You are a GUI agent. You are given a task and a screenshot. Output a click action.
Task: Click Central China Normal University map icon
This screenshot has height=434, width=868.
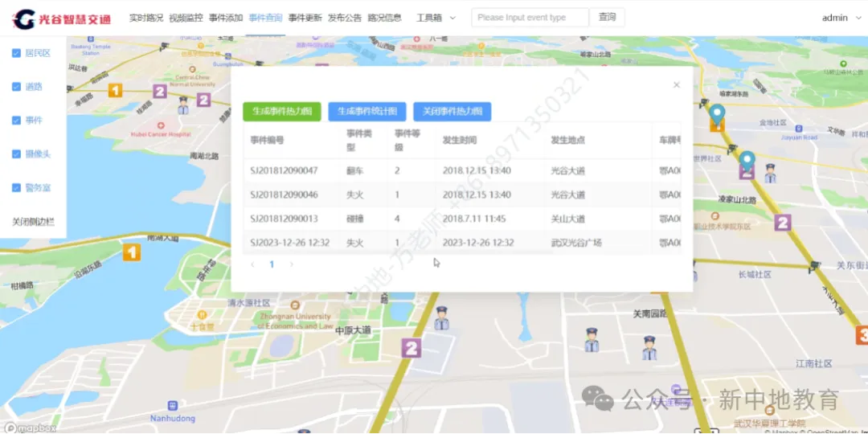coord(192,70)
